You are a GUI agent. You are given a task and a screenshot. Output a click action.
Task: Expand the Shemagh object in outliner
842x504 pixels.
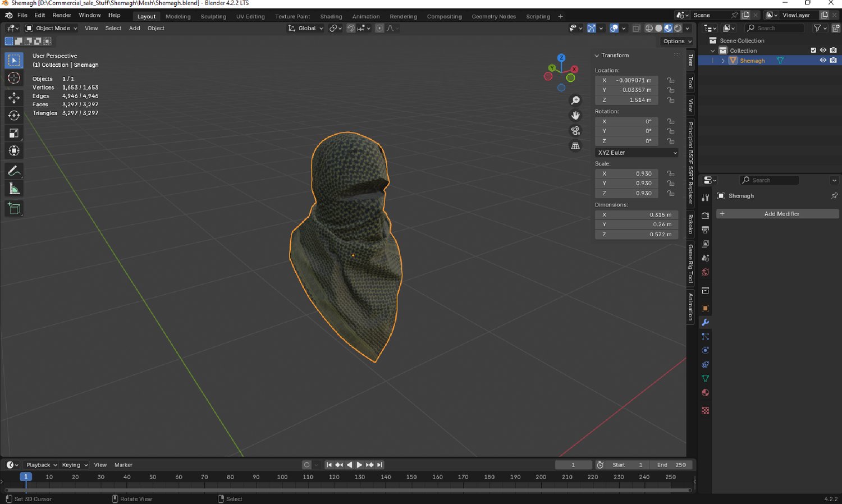[723, 61]
